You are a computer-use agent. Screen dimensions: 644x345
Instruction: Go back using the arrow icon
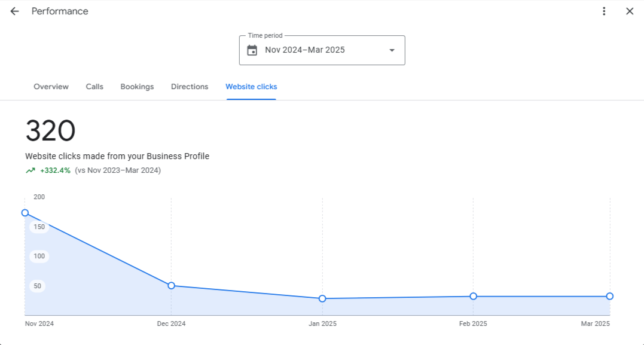(14, 11)
